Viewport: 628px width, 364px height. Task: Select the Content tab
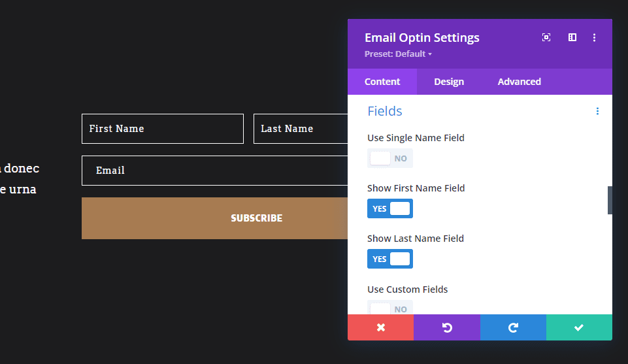382,82
